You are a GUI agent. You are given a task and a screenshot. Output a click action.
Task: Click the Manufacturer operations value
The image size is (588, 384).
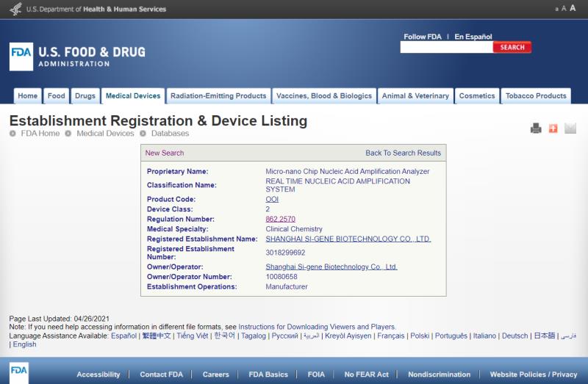click(x=287, y=286)
